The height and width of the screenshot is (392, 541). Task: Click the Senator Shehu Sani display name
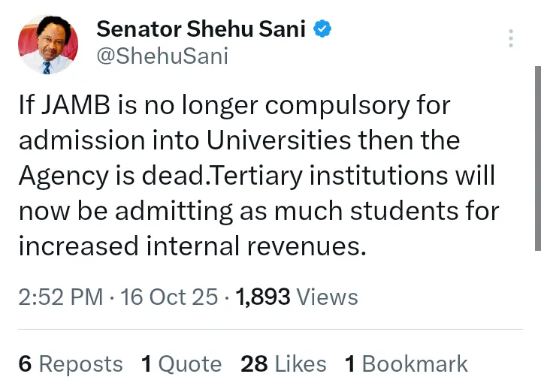click(200, 29)
